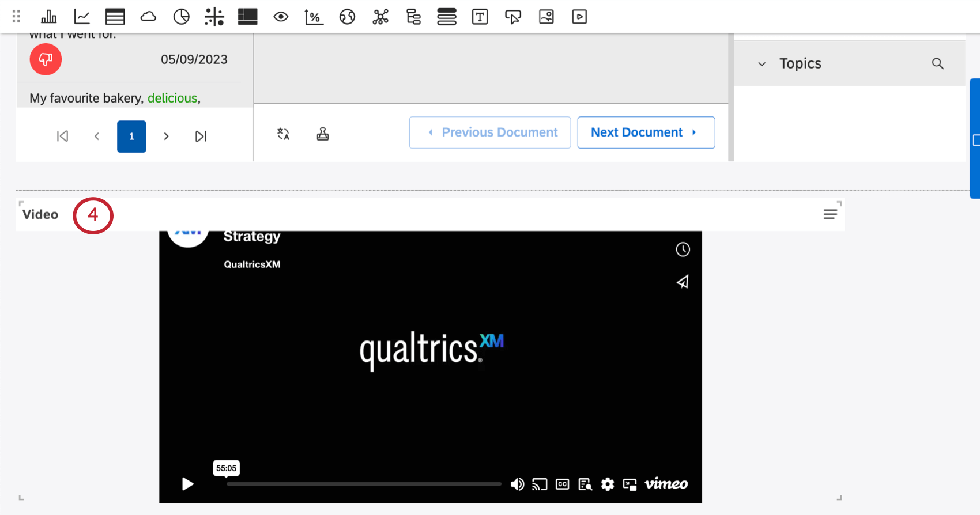Insert a video widget from toolbar
The image size is (980, 515).
click(579, 17)
